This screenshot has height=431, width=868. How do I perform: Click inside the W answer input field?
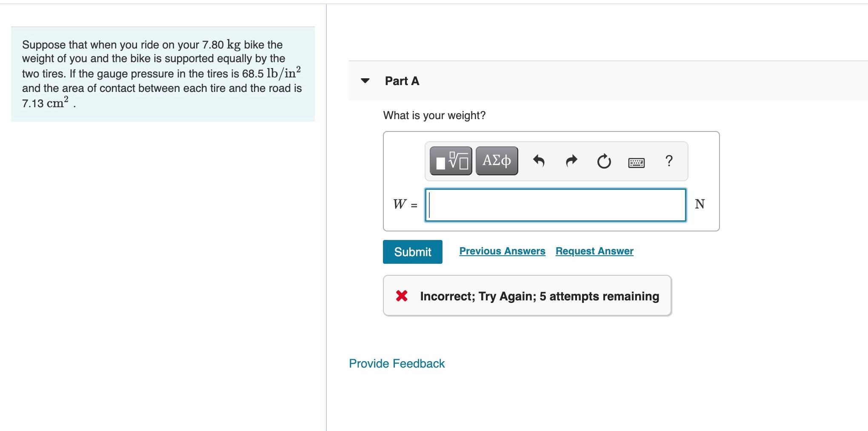556,205
